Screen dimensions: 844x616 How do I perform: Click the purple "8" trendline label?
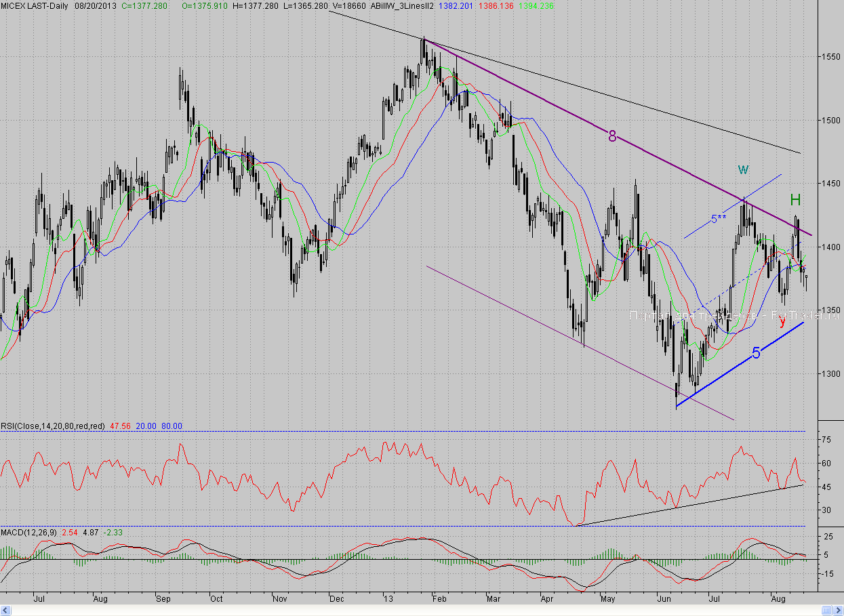[x=612, y=136]
